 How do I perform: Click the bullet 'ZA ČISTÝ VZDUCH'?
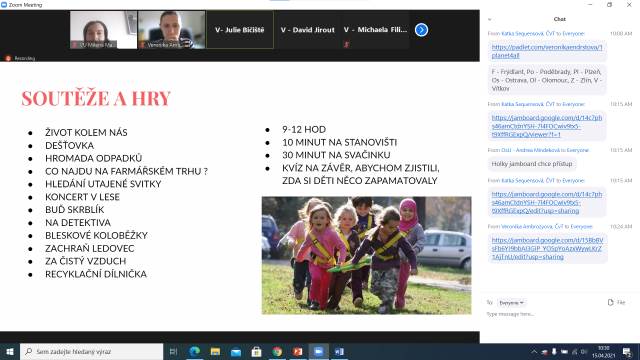(85, 261)
